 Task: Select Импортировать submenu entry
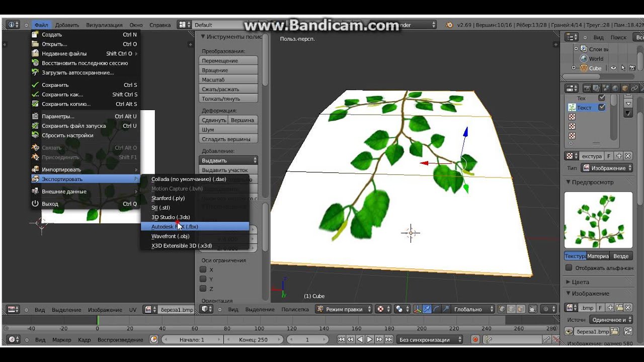[x=85, y=169]
